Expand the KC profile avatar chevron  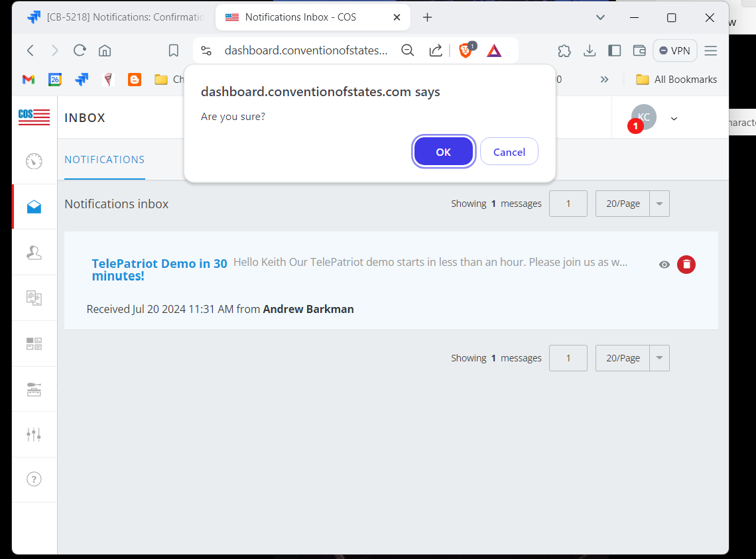674,118
